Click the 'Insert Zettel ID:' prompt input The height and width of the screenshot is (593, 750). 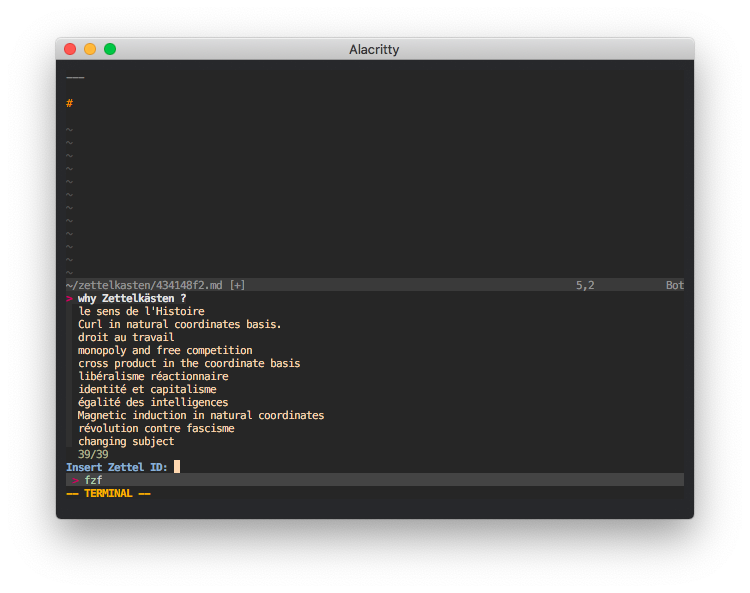tap(177, 467)
